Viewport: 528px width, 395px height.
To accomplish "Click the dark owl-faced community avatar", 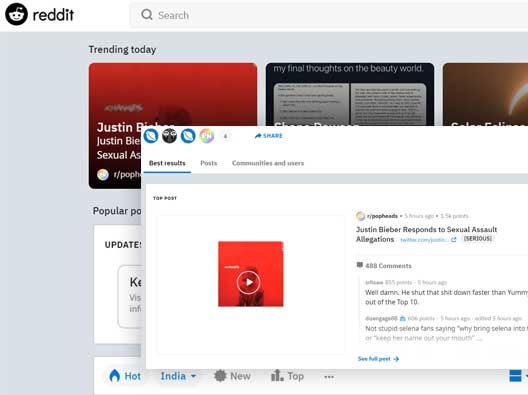I will [x=169, y=136].
